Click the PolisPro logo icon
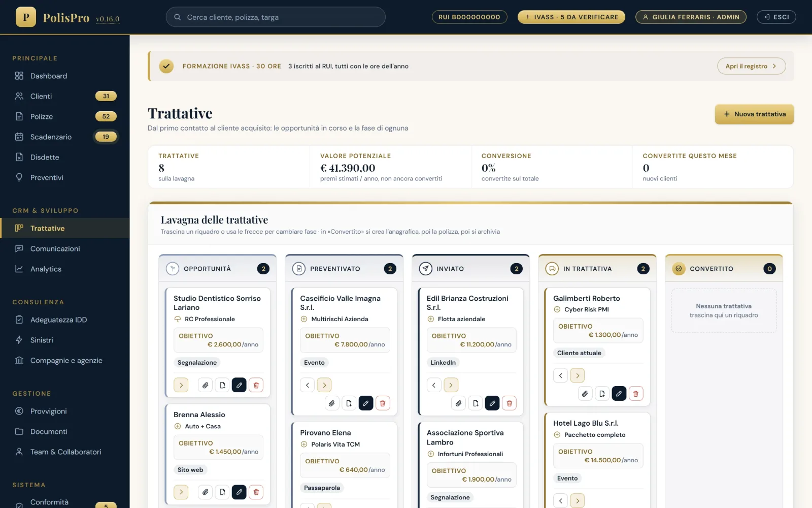This screenshot has width=812, height=508. coord(26,17)
